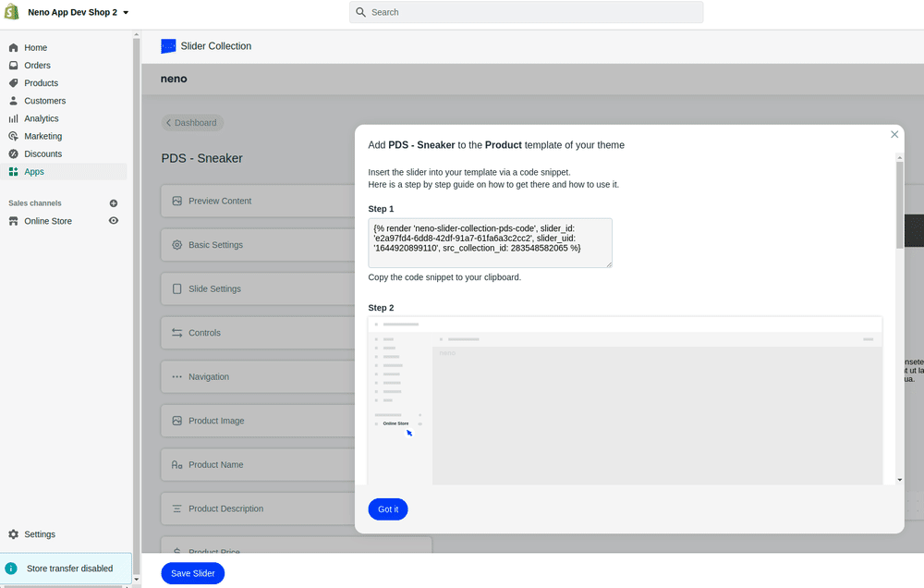The image size is (924, 588).
Task: Click the code box resize handle
Action: tap(609, 264)
